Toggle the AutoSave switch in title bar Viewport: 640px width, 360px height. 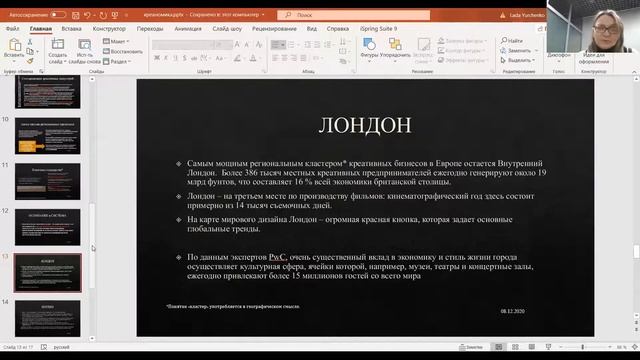click(58, 15)
